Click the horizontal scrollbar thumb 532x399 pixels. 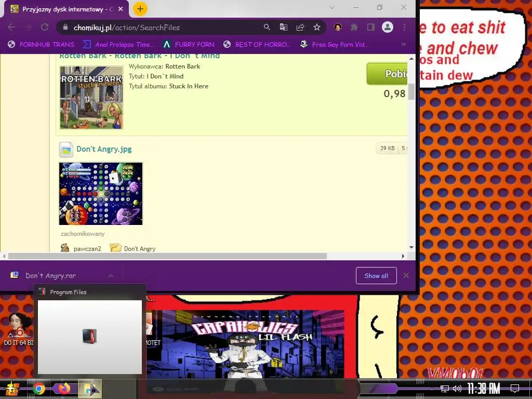(x=167, y=256)
